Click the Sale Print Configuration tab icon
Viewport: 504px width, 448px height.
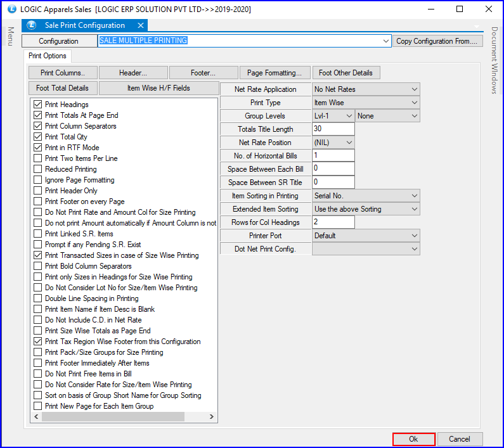pos(32,25)
